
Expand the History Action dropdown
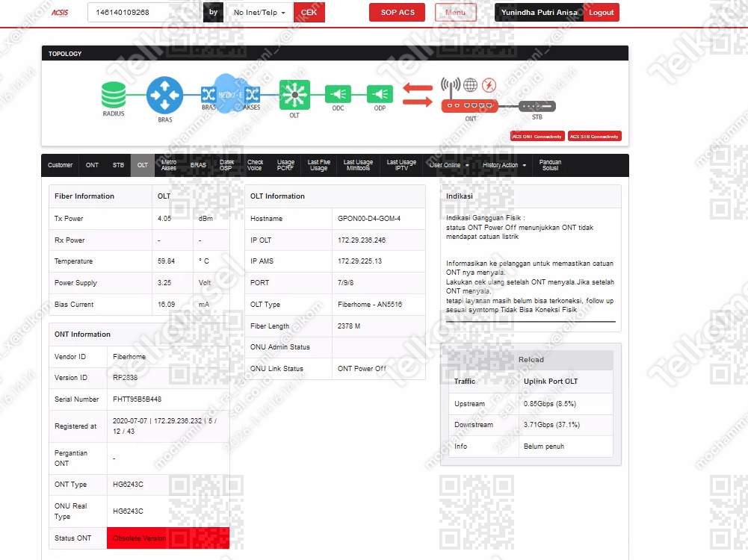[504, 165]
